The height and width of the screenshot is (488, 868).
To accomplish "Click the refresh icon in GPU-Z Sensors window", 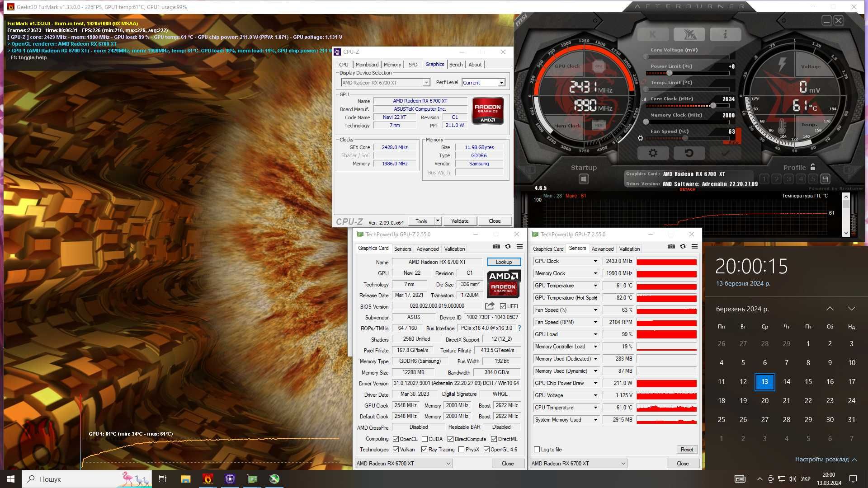I will (x=683, y=246).
